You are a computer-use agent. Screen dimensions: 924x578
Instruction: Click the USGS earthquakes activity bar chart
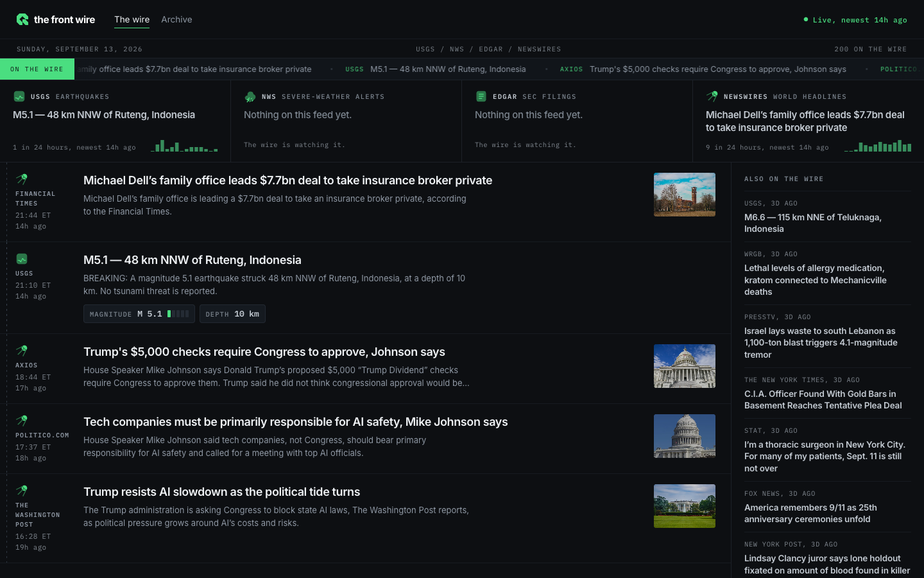(185, 146)
